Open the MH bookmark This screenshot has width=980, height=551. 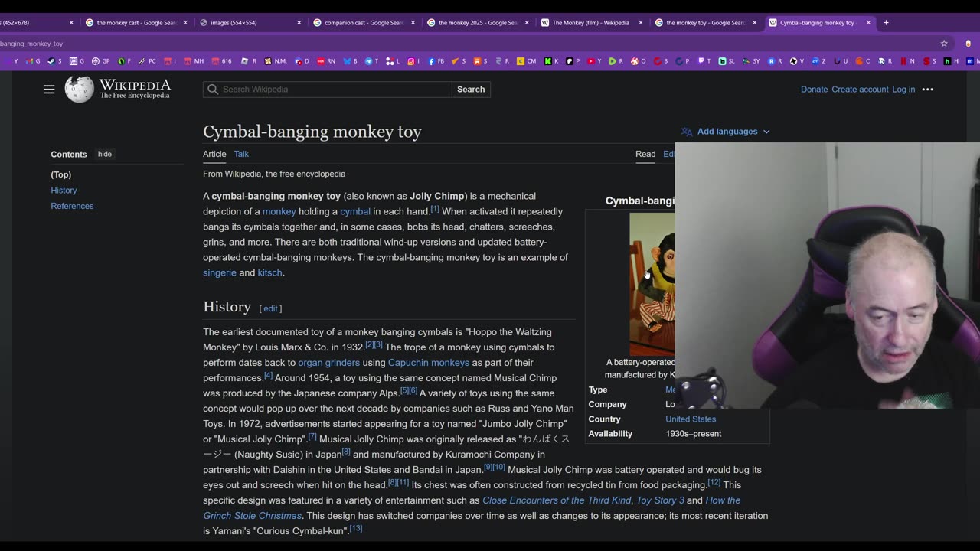(x=194, y=61)
